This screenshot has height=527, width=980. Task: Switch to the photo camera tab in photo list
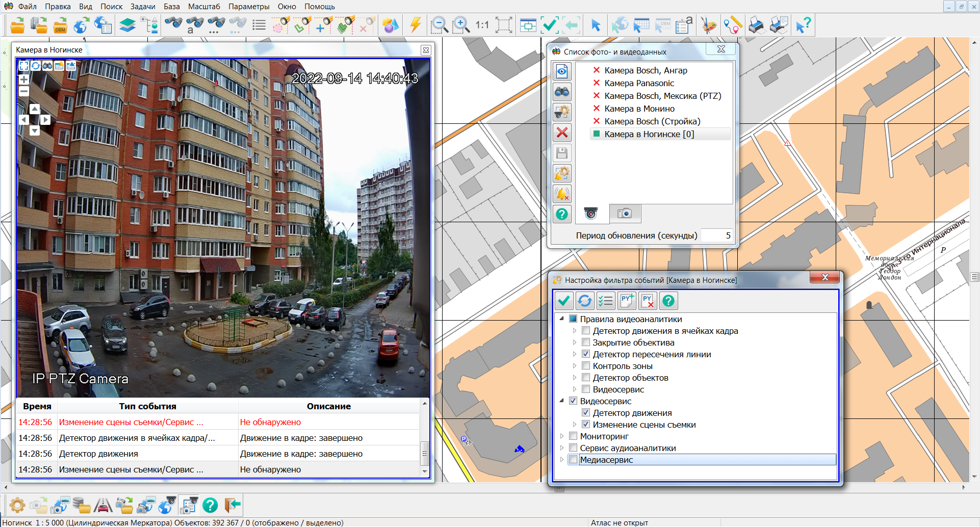[x=625, y=214]
